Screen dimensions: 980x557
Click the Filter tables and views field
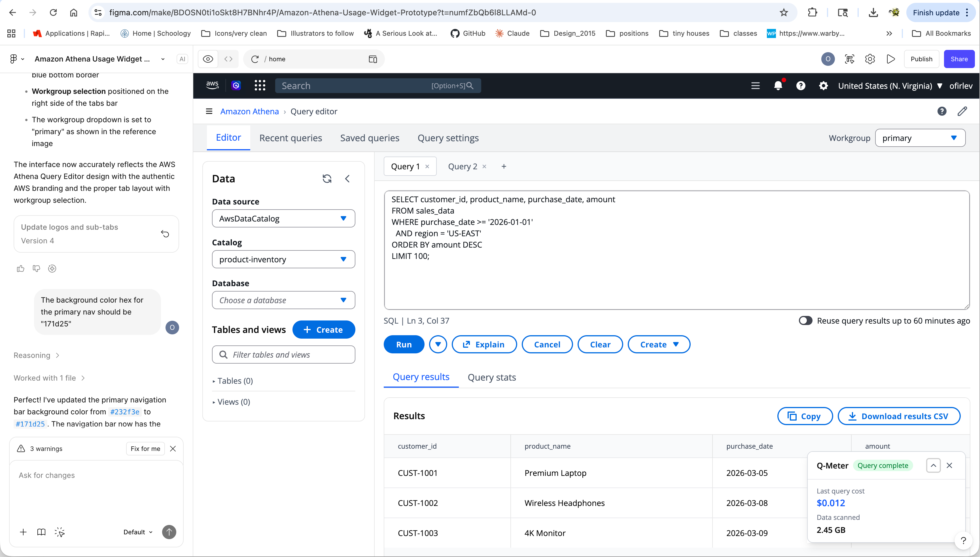point(283,354)
